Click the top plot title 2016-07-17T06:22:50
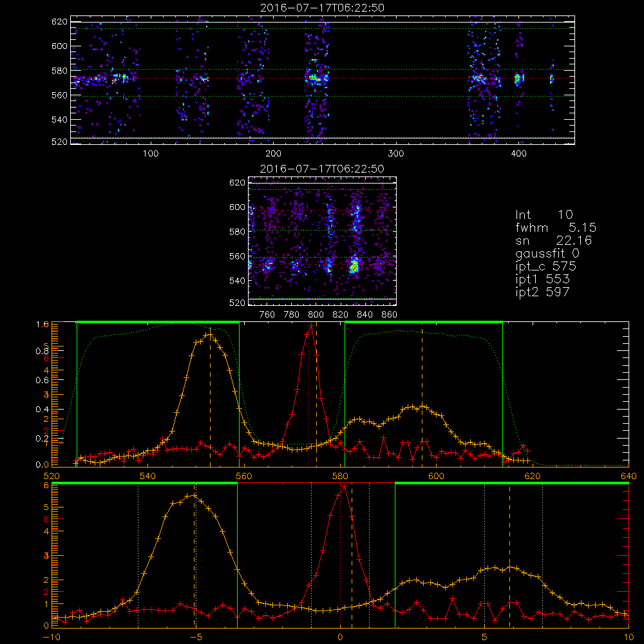The image size is (644, 644). coord(323,8)
